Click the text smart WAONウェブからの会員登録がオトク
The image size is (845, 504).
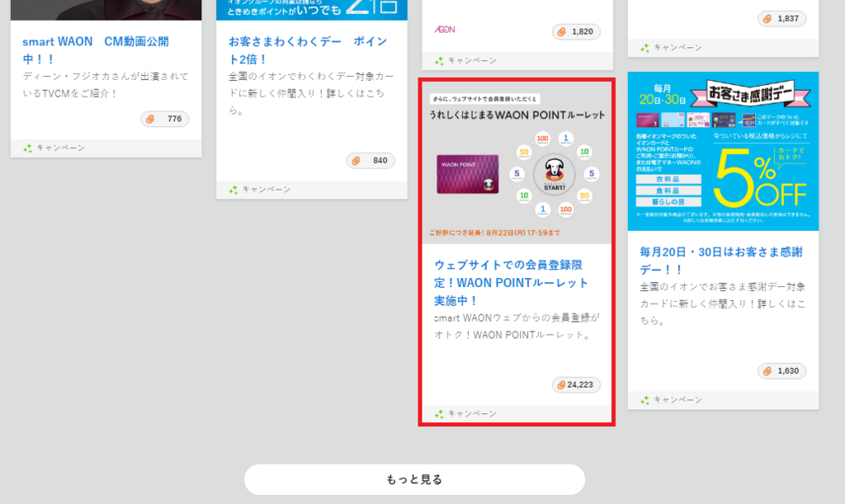(517, 327)
